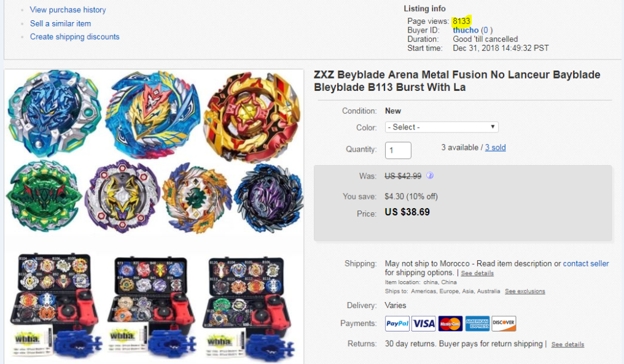Contact seller about shipping to Morocco
The height and width of the screenshot is (364, 624).
[585, 263]
